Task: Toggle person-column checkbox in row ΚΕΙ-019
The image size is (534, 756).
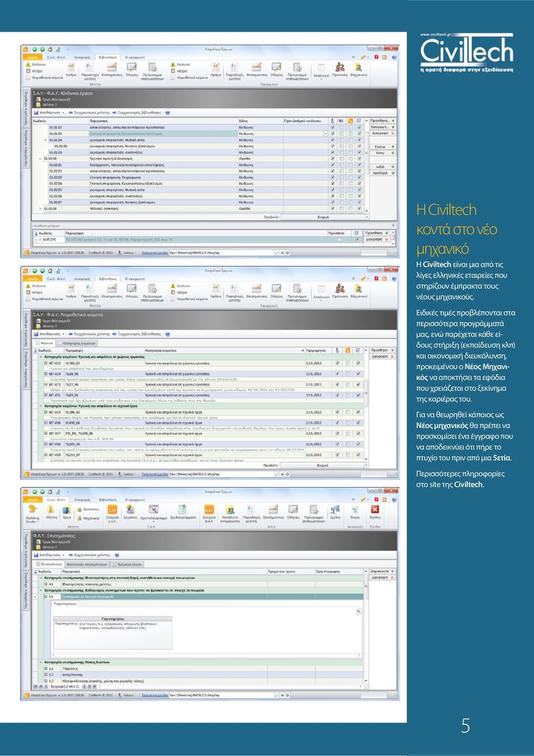Action: click(337, 455)
